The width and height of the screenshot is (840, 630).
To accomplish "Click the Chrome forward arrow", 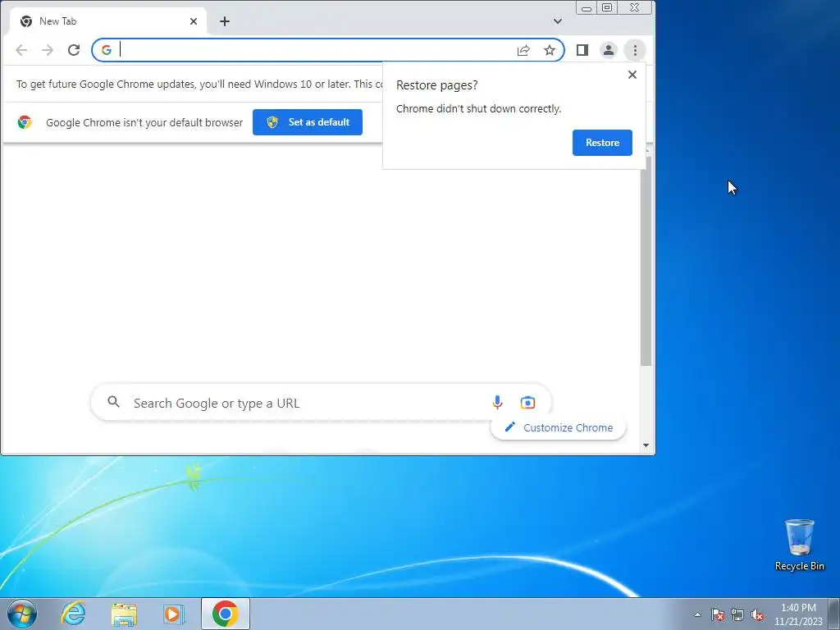I will [48, 50].
